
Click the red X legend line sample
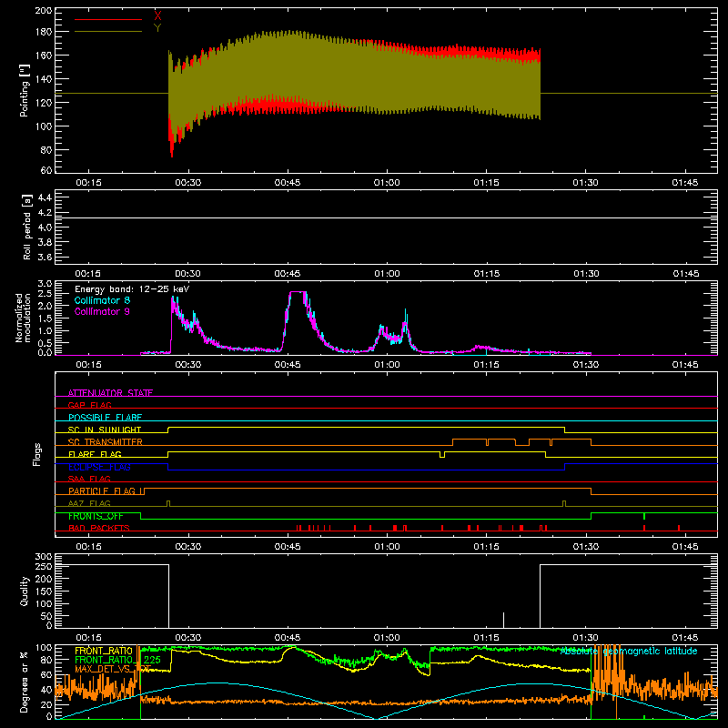[108, 19]
